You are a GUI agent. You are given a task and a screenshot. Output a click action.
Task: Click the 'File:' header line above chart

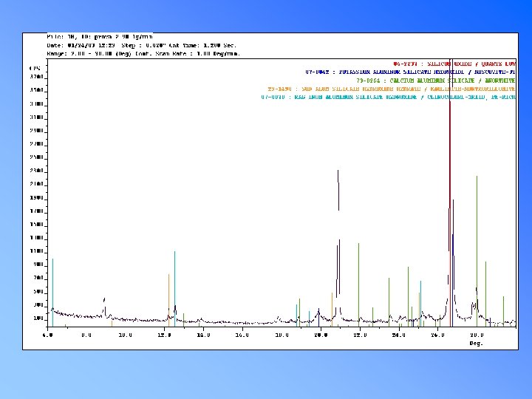(x=100, y=37)
